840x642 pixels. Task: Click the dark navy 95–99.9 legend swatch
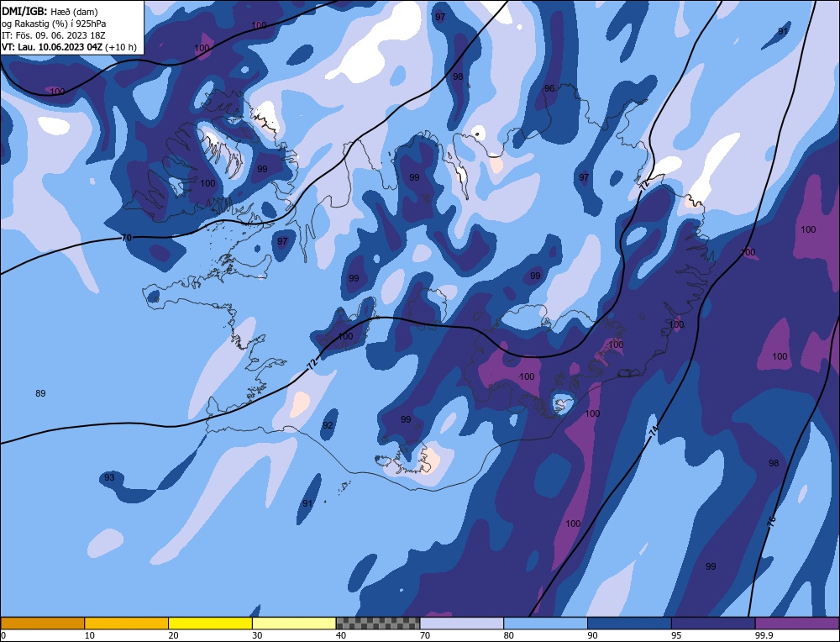coord(713,623)
